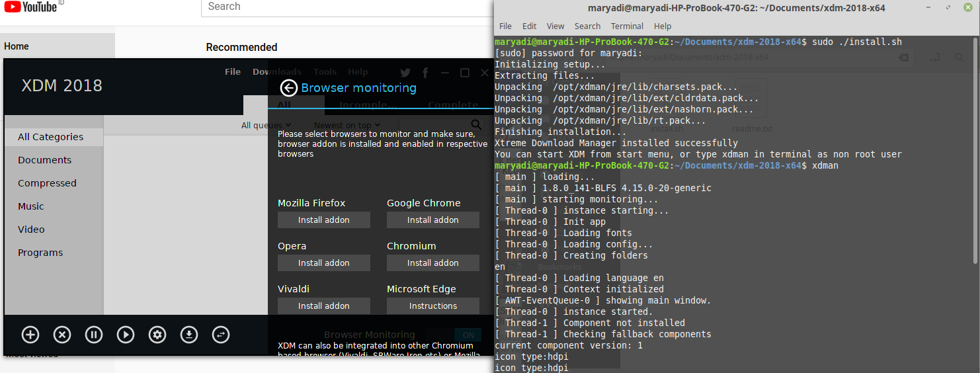
Task: Click the down-arrow download icon in XDM toolbar
Action: pyautogui.click(x=189, y=335)
